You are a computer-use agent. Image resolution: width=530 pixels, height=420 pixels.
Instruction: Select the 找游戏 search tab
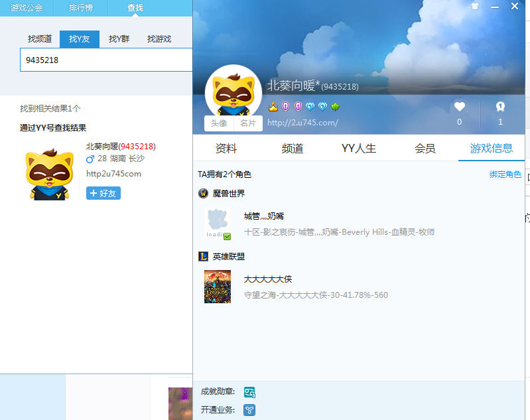pos(159,39)
